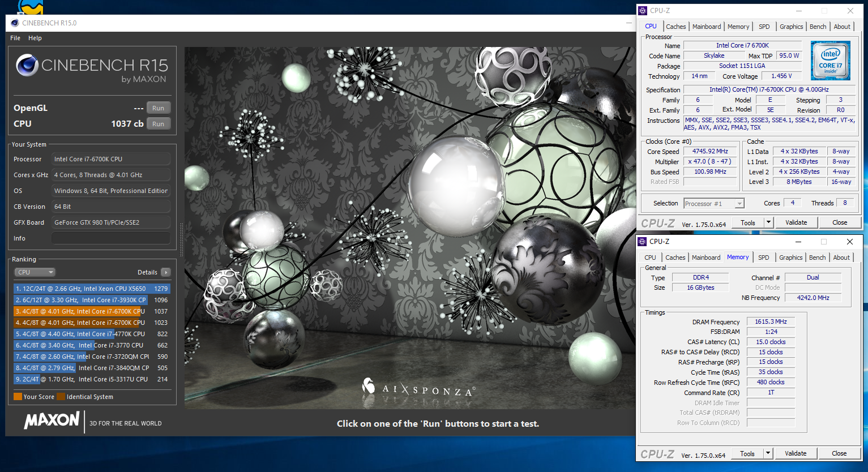
Task: Click the Core Voltage value 1.456 V
Action: (x=781, y=76)
